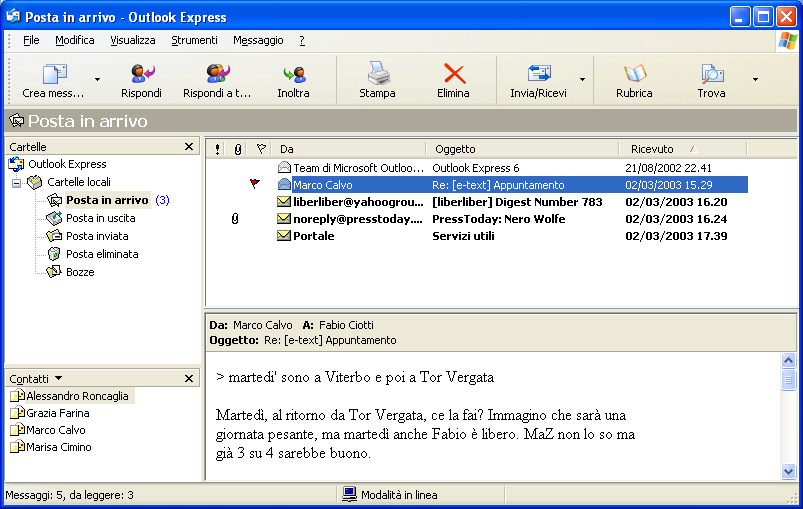Sort by attachment column header
The width and height of the screenshot is (803, 509).
[238, 149]
